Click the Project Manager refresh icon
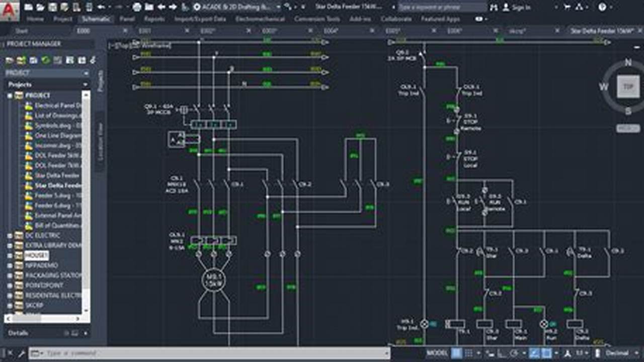 [44, 60]
